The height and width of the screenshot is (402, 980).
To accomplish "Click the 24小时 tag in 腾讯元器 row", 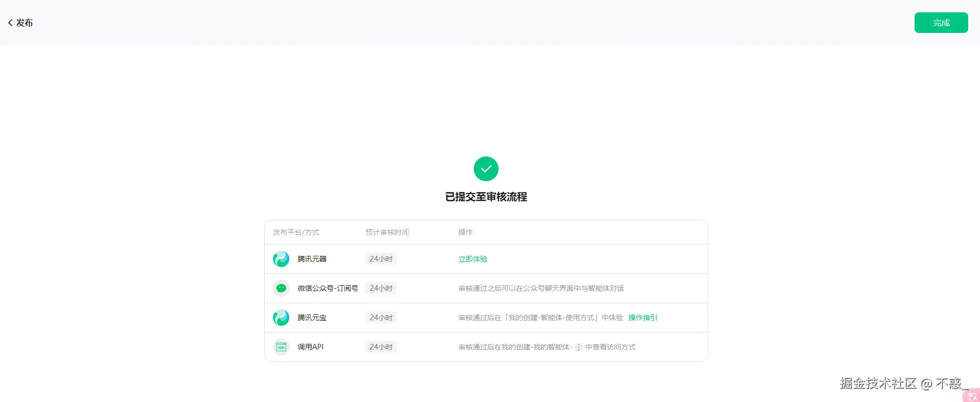I will [x=381, y=259].
